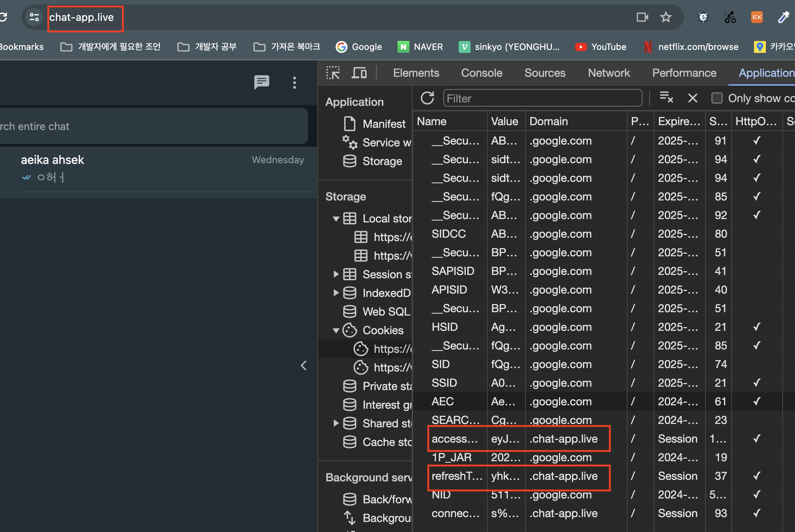Open the Google bookmark
The width and height of the screenshot is (795, 532).
pyautogui.click(x=359, y=47)
